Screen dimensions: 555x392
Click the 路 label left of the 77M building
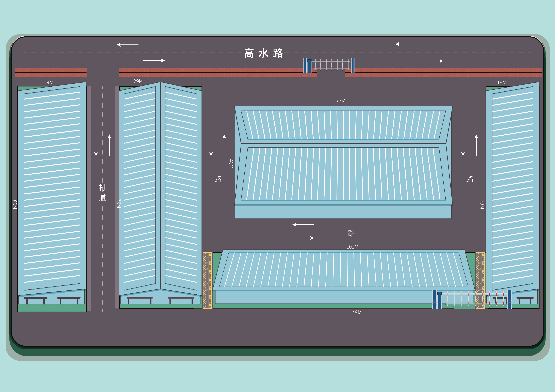point(218,179)
